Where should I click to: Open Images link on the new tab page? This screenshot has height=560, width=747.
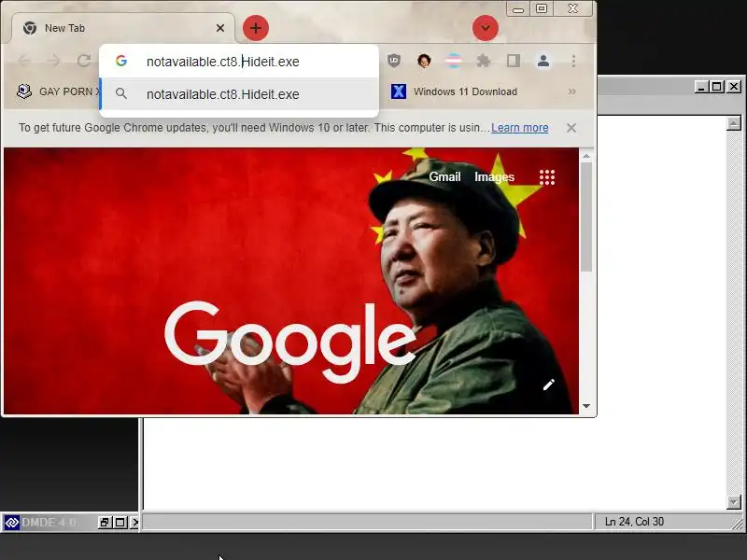[494, 176]
